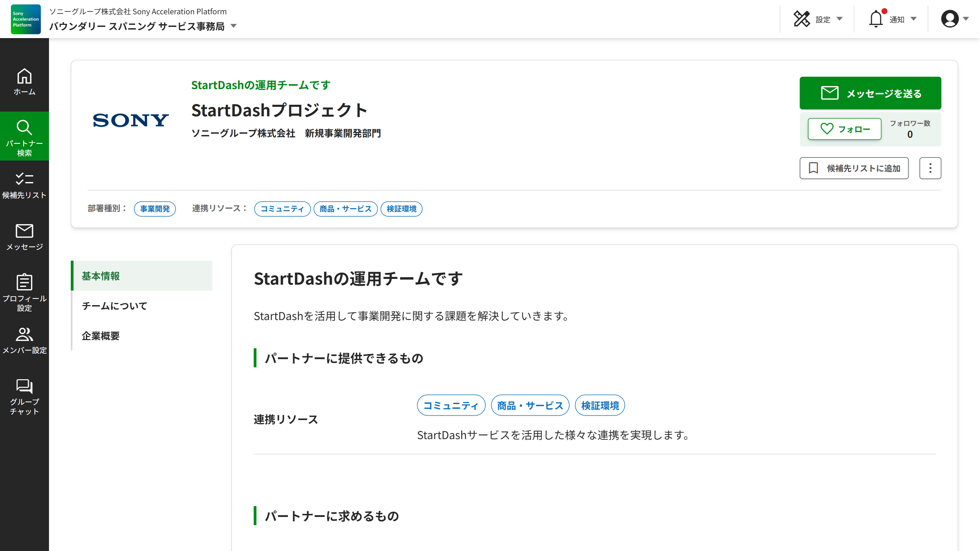The image size is (980, 551).
Task: Toggle 候補先リストに追加 bookmark
Action: (854, 168)
